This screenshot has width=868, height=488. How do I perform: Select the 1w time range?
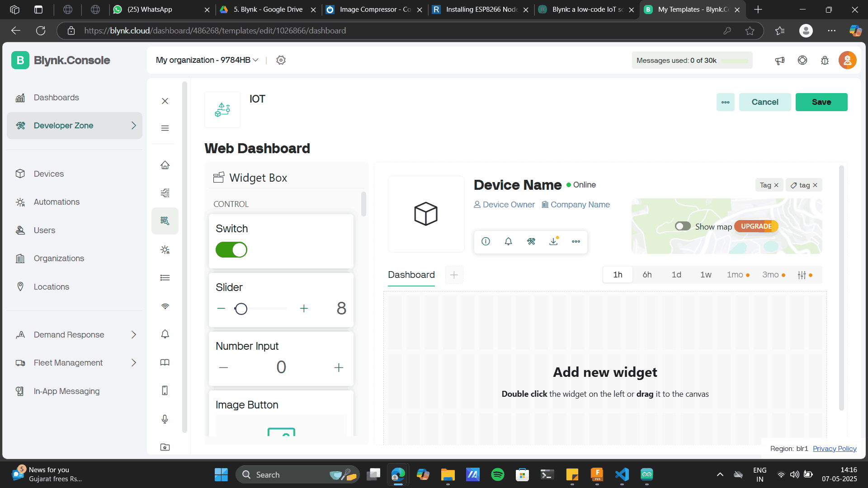(706, 275)
